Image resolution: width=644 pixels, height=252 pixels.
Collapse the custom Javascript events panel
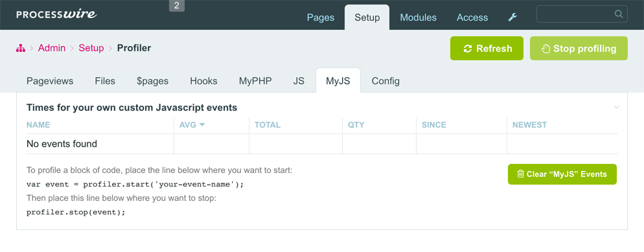coord(617,108)
